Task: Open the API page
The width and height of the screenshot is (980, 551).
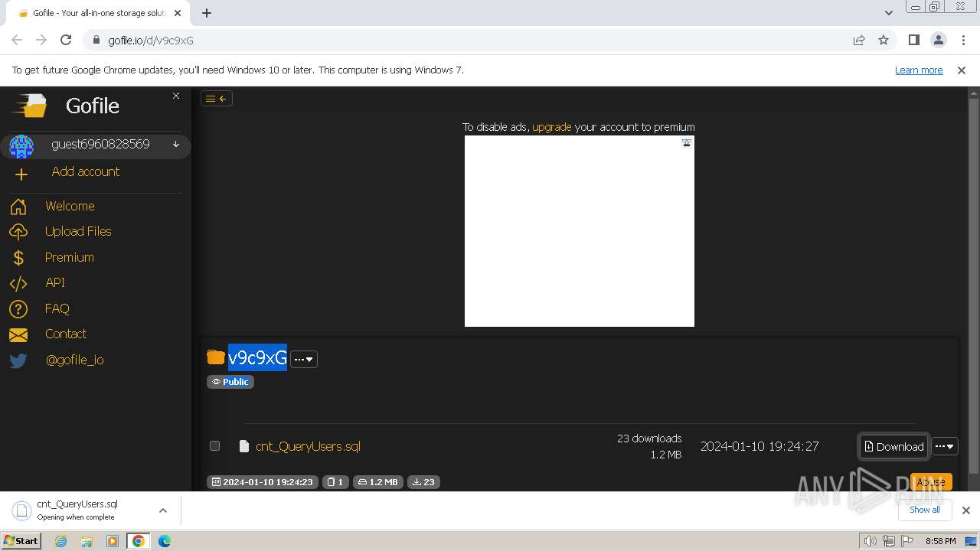Action: pos(55,282)
